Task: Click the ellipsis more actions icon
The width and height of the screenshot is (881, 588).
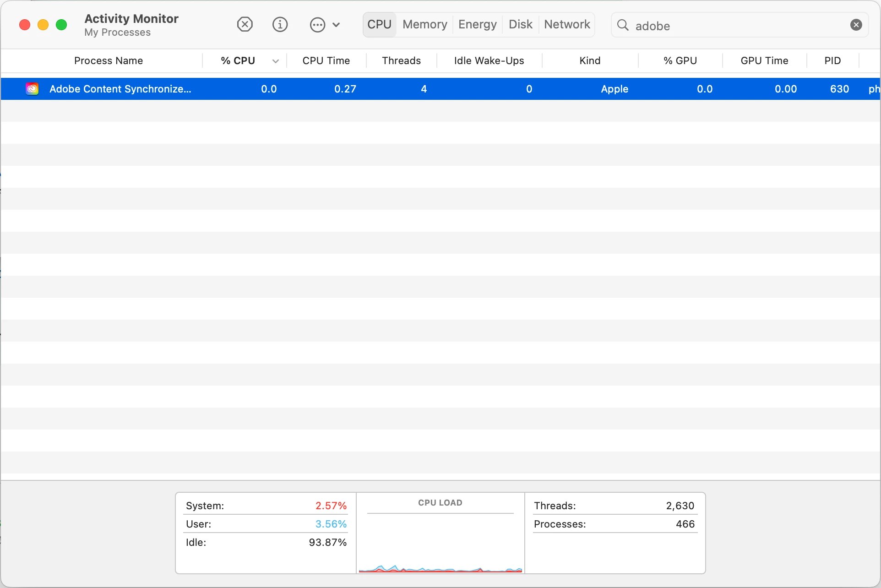Action: coord(317,25)
